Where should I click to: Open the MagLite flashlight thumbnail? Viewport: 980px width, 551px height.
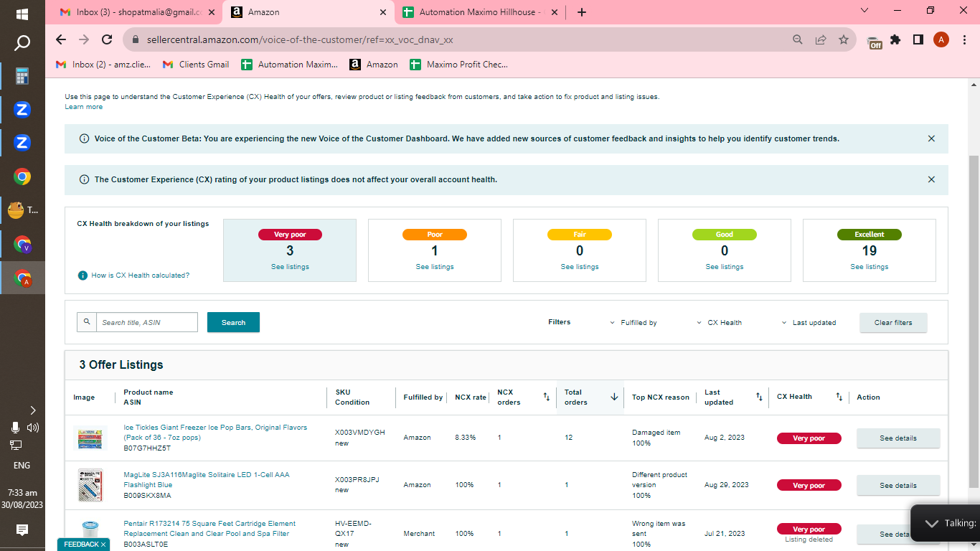click(x=90, y=485)
